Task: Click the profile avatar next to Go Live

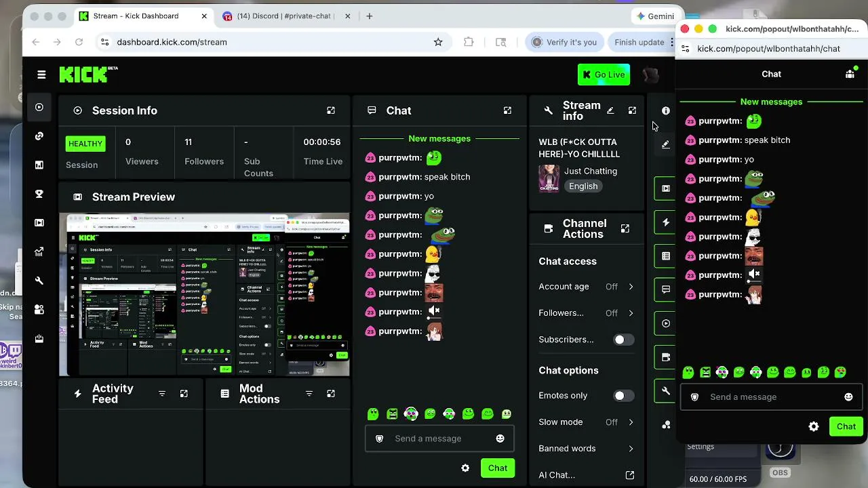Action: pos(650,75)
